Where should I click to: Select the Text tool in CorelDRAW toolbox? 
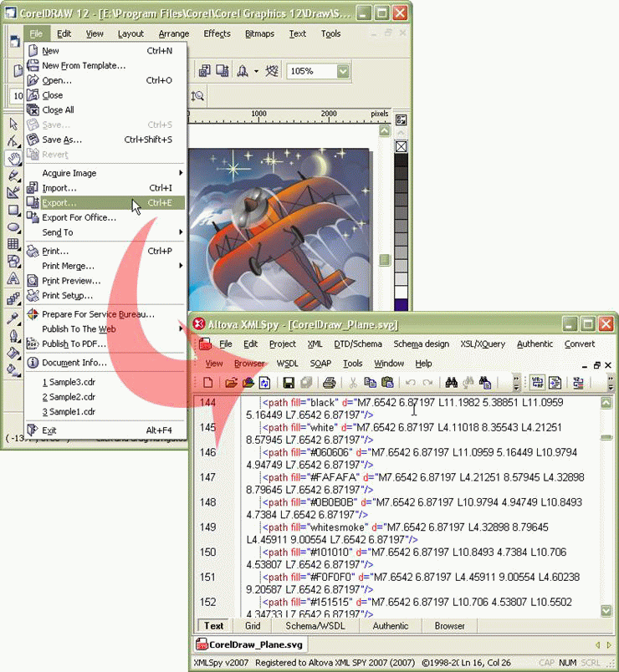[13, 278]
